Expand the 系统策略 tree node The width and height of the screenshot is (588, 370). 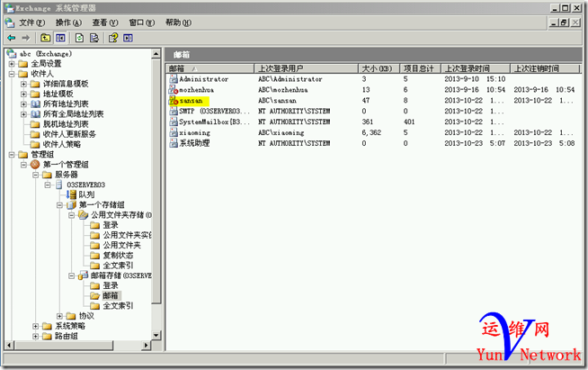[36, 327]
